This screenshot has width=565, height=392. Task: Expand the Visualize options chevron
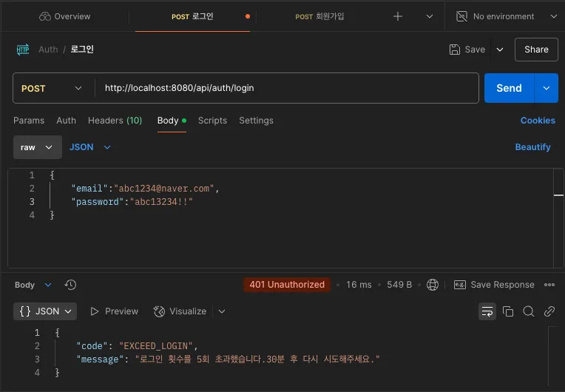(x=222, y=311)
